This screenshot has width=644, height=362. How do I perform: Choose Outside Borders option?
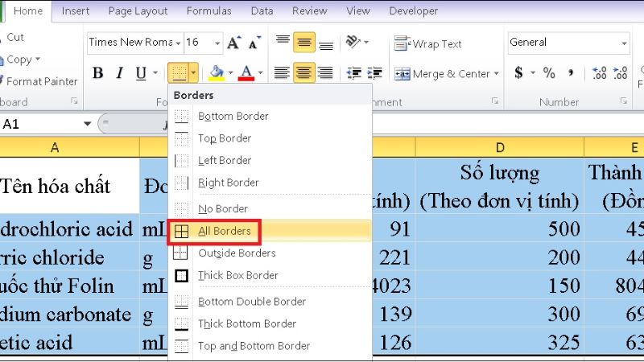[270, 253]
